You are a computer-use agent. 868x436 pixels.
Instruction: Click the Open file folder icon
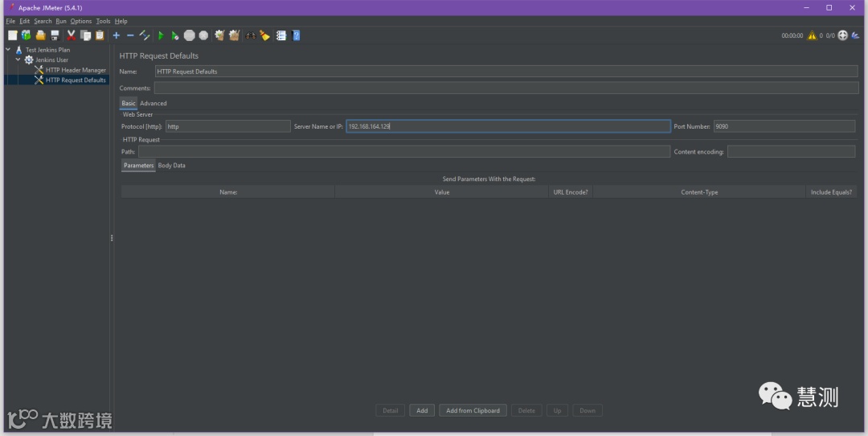pos(40,35)
